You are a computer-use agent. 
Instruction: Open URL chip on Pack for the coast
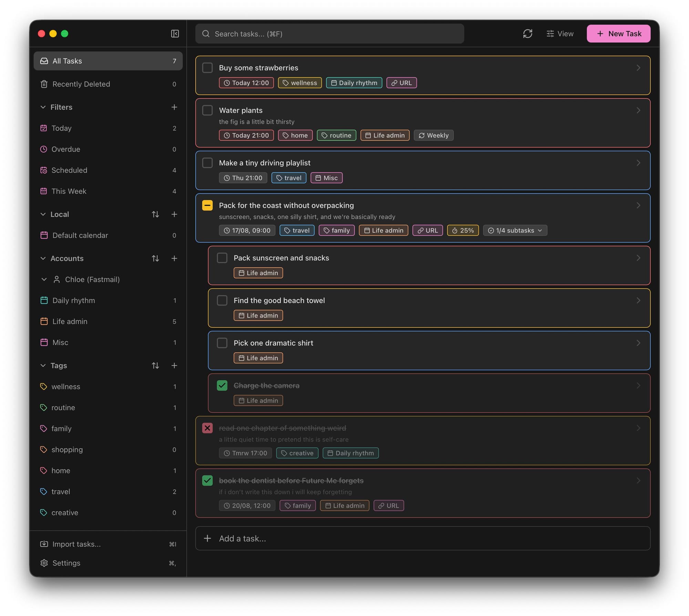[428, 230]
